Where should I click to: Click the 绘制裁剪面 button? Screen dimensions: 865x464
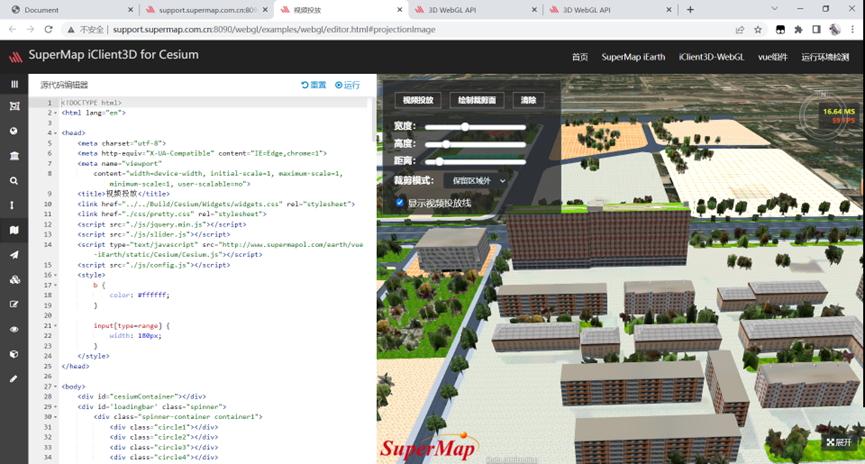tap(477, 100)
